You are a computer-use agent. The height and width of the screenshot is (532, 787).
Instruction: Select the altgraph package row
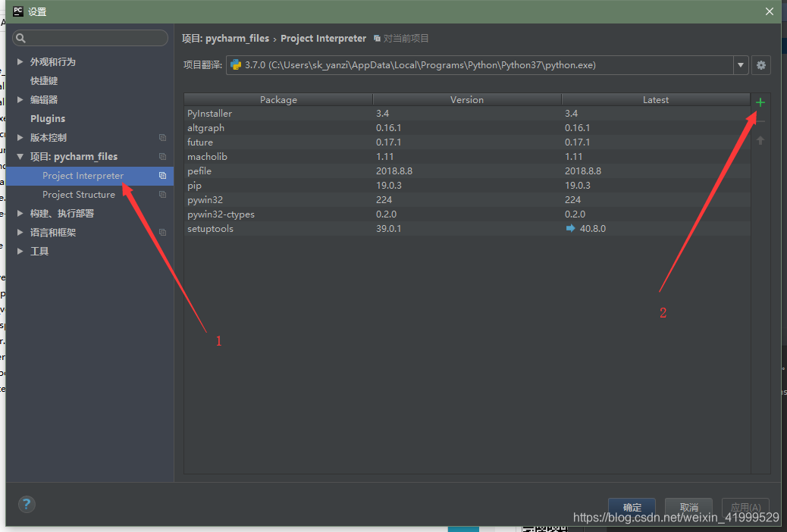[467, 128]
